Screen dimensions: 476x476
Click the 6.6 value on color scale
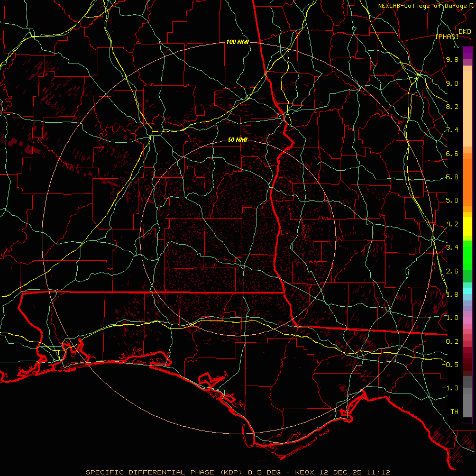(x=452, y=153)
